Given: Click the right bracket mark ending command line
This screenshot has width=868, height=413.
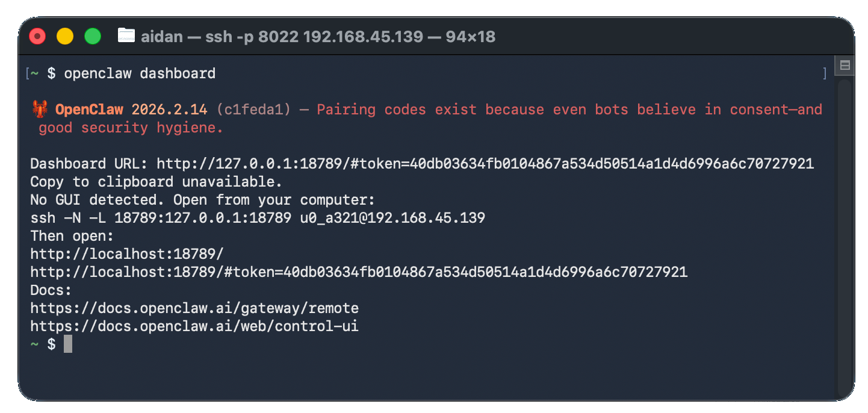Looking at the screenshot, I should coord(824,73).
